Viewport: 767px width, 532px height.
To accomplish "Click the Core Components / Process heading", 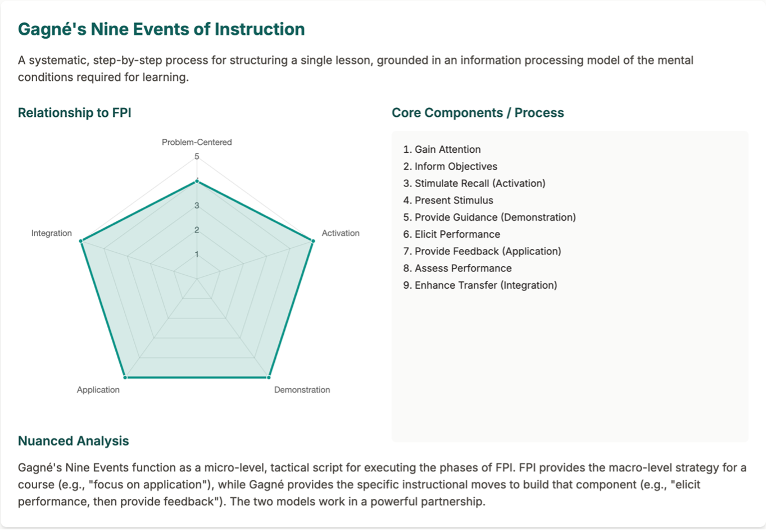I will pos(478,113).
